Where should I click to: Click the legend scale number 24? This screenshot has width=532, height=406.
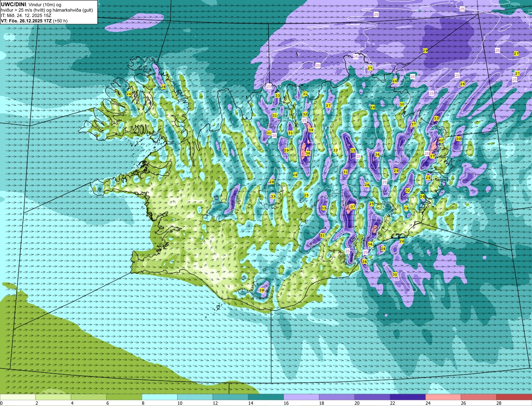pyautogui.click(x=428, y=403)
